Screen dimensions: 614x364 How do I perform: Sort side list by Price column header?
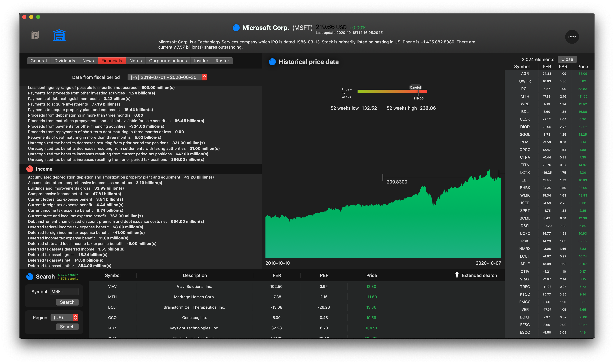coord(582,66)
